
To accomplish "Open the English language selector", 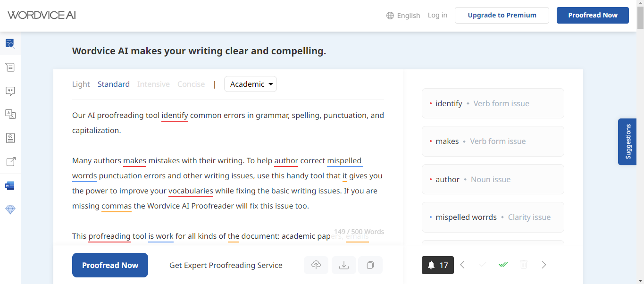I will point(403,16).
